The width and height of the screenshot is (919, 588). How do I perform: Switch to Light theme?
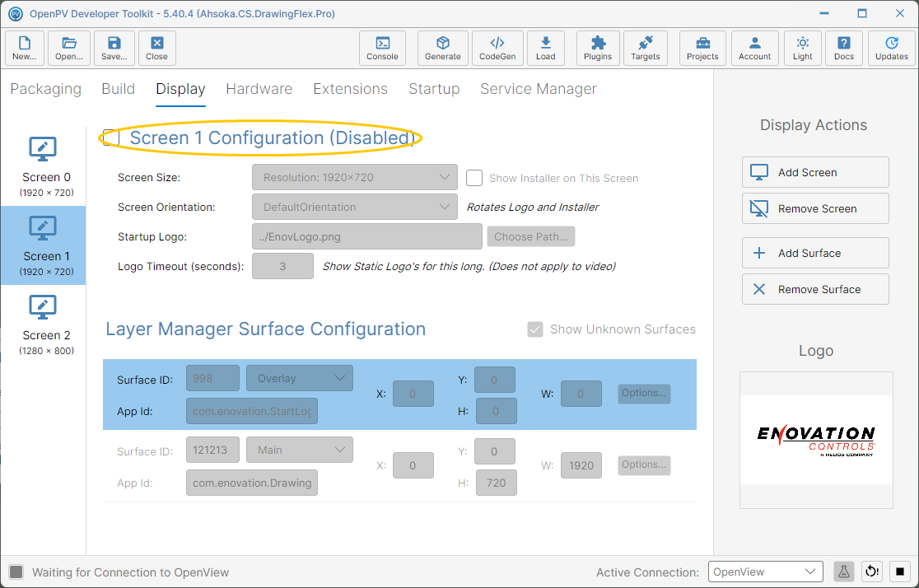click(x=803, y=48)
